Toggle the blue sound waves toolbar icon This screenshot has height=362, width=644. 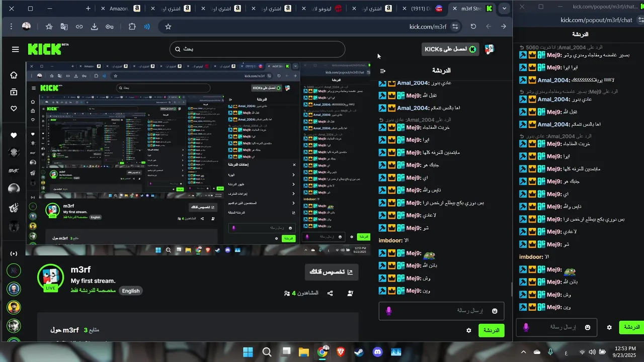147,27
